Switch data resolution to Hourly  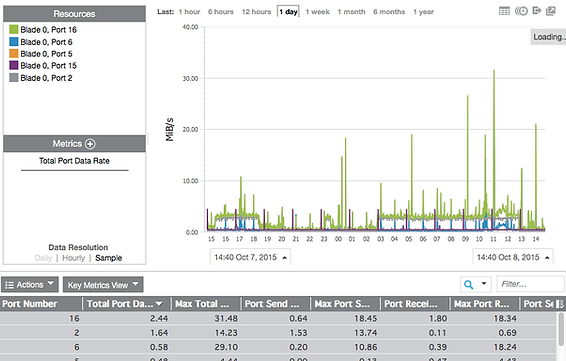[74, 258]
